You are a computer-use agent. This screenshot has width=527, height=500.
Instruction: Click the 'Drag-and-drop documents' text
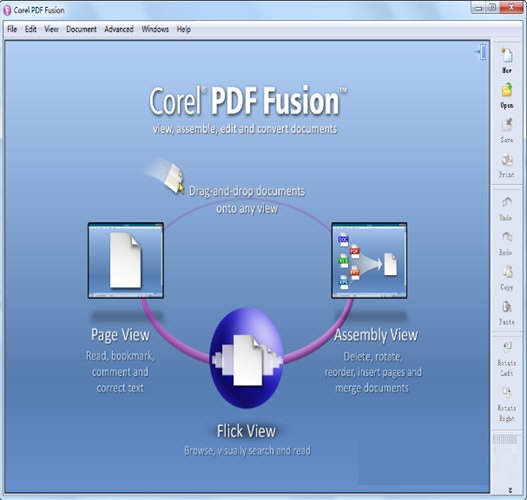pos(247,191)
